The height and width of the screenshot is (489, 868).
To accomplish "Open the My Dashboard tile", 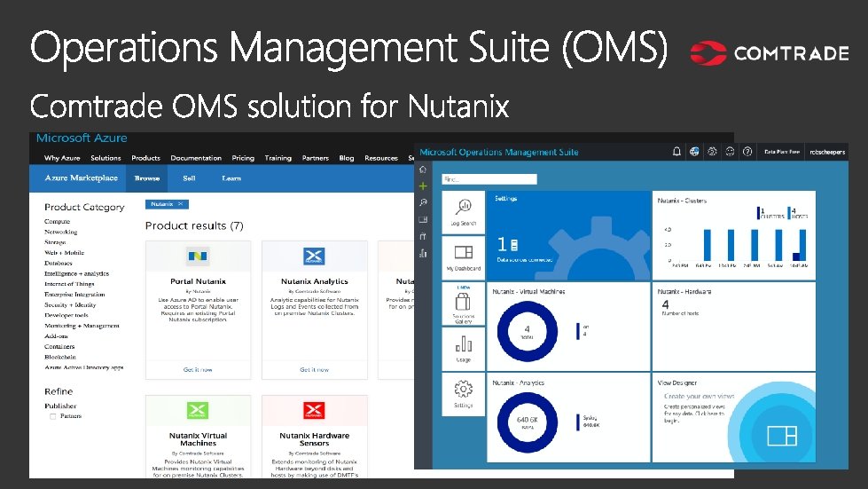I will (464, 257).
